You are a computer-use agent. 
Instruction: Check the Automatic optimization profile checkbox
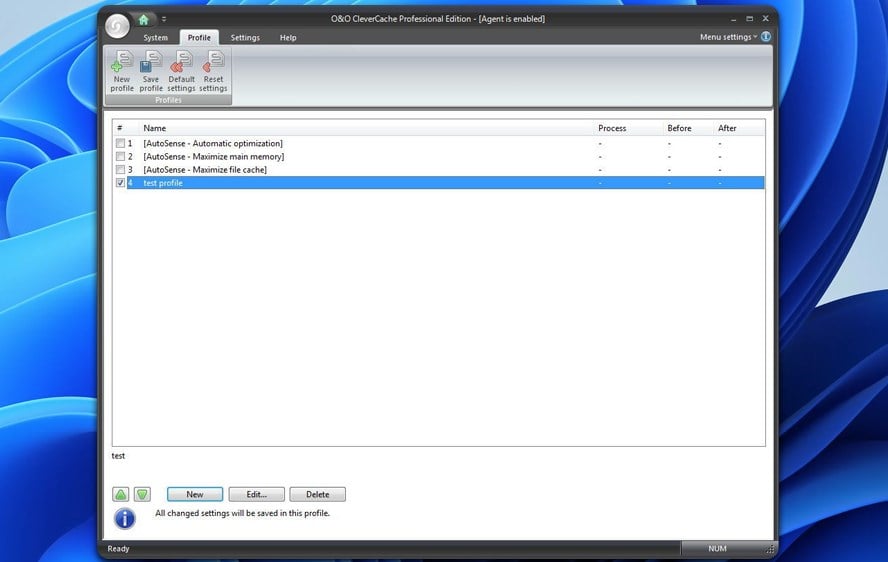[x=120, y=143]
